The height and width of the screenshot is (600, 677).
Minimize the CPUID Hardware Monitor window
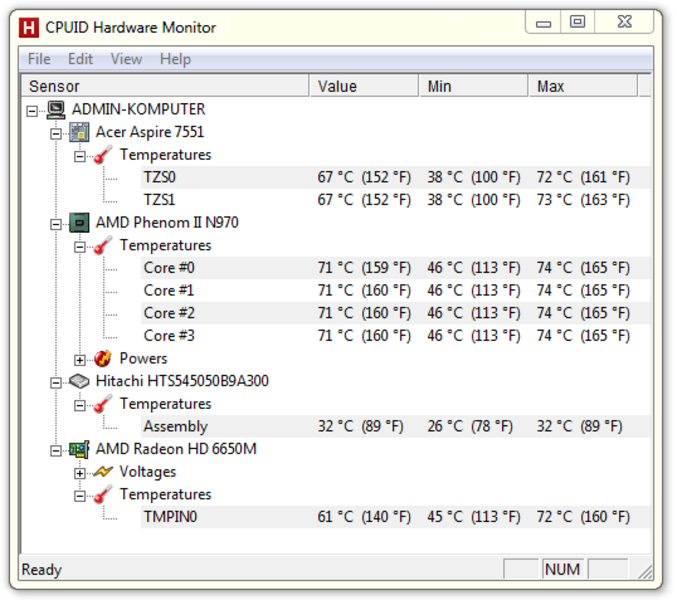pyautogui.click(x=543, y=22)
